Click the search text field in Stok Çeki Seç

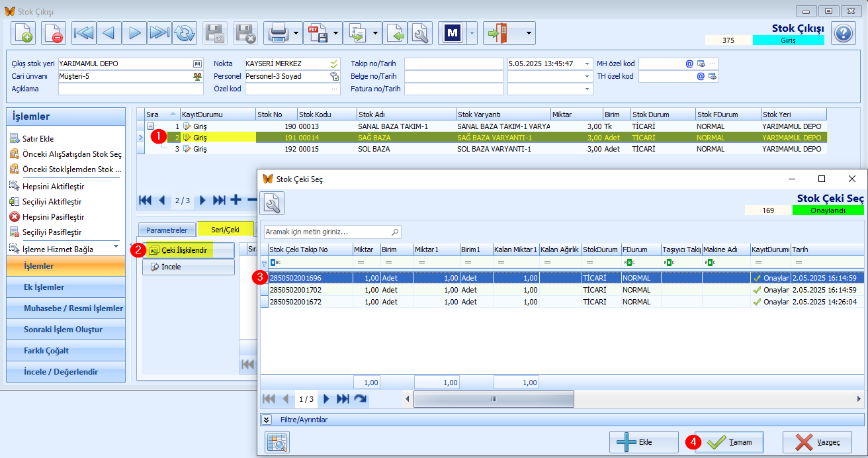point(332,232)
